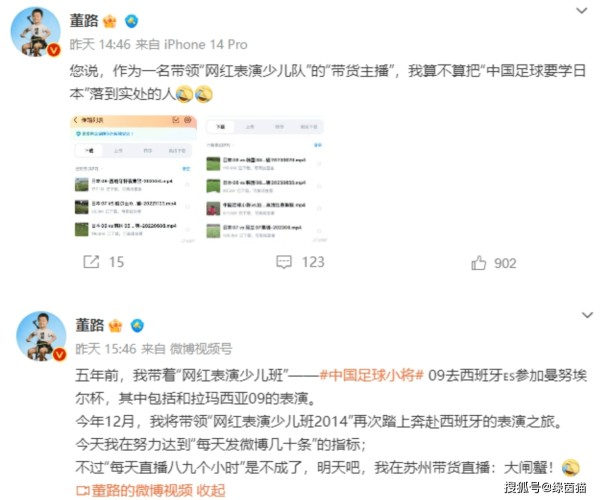Open second post's 董路 profile avatar
The width and height of the screenshot is (600, 500).
tap(41, 336)
